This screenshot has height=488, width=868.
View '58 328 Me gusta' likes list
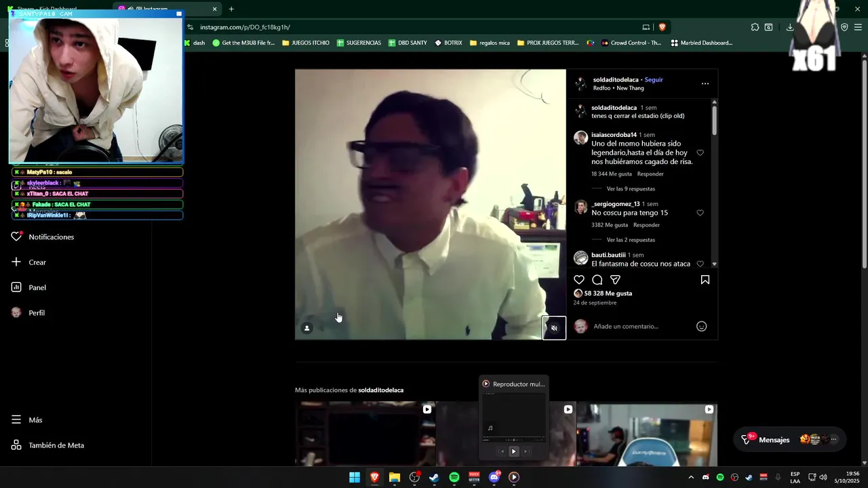(x=608, y=293)
